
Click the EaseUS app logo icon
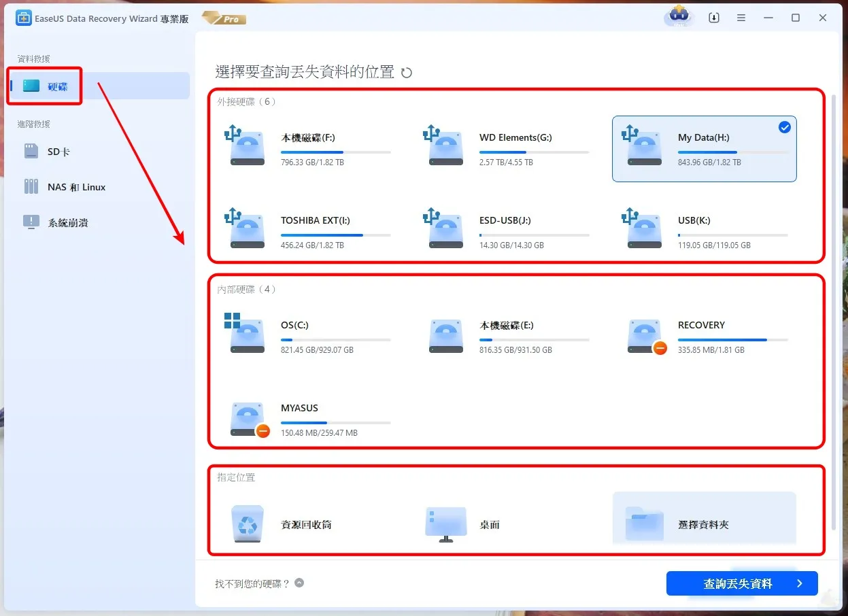point(24,18)
